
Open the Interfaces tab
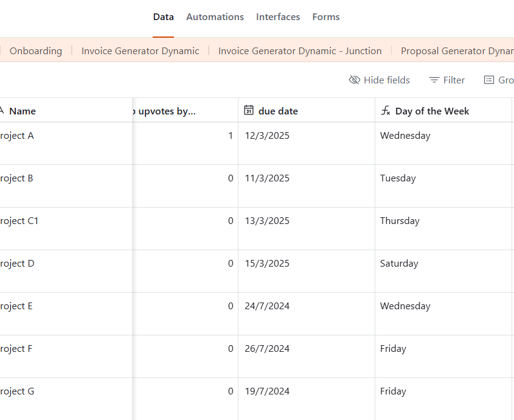(x=278, y=17)
